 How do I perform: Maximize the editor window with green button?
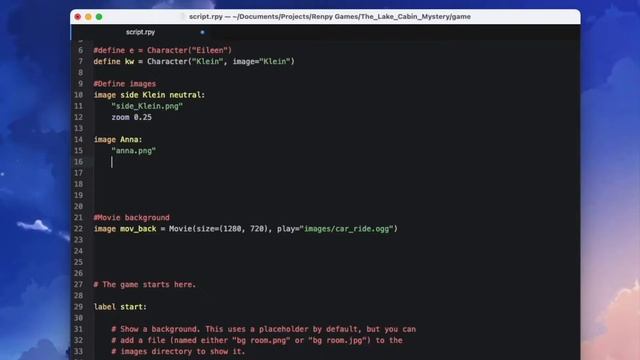(99, 17)
